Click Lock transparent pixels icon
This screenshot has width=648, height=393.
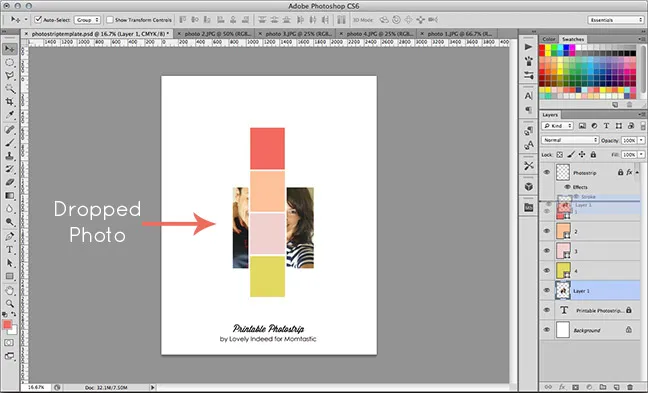click(560, 155)
